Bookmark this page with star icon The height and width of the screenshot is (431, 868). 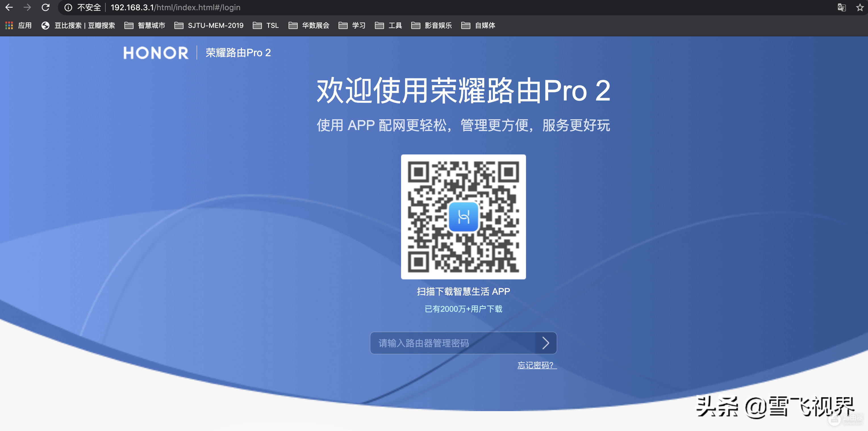pos(859,7)
